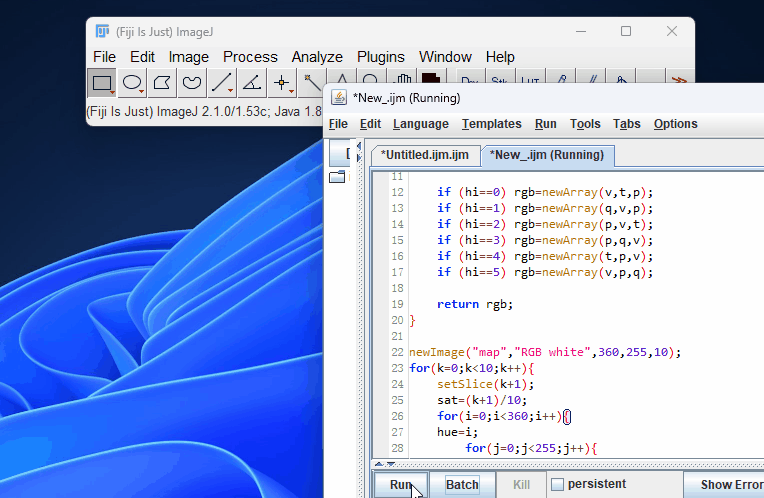This screenshot has width=764, height=498.
Task: Click the Run button
Action: (x=401, y=485)
